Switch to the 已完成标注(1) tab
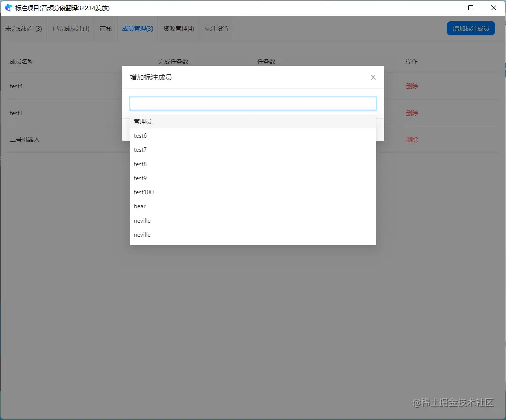This screenshot has width=506, height=420. (71, 29)
